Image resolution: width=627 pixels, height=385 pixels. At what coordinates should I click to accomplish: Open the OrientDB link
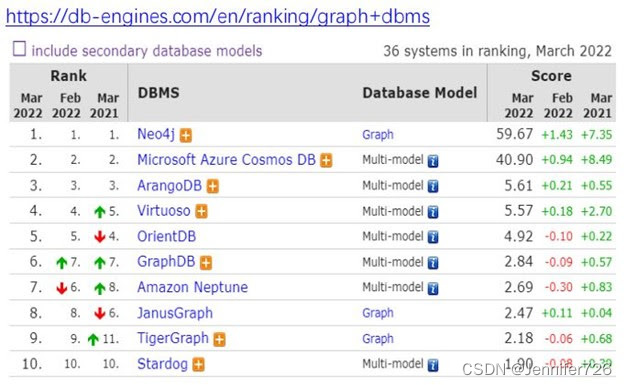click(167, 237)
